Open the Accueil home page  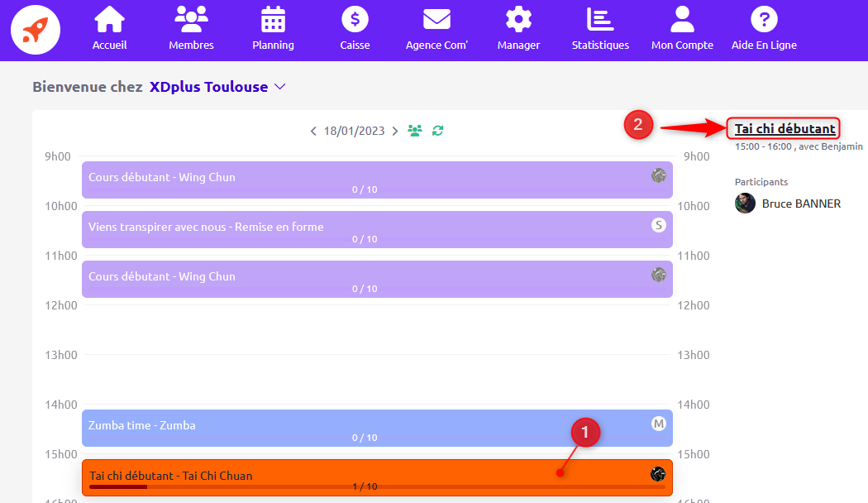109,28
